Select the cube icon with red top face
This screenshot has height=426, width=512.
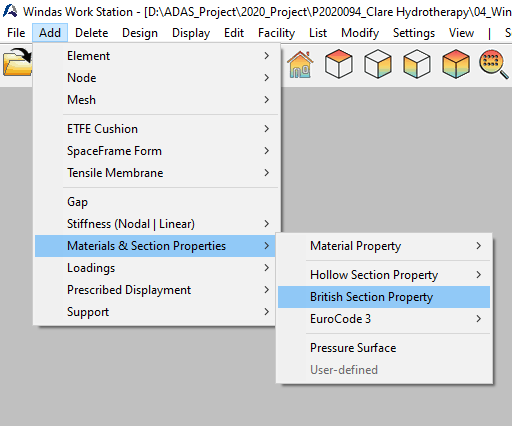(x=339, y=64)
